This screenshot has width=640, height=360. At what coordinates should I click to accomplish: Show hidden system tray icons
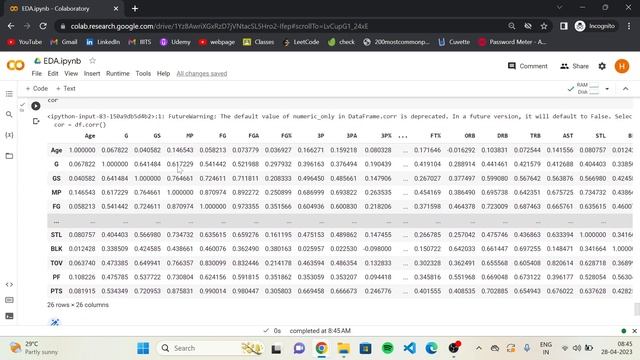click(479, 348)
